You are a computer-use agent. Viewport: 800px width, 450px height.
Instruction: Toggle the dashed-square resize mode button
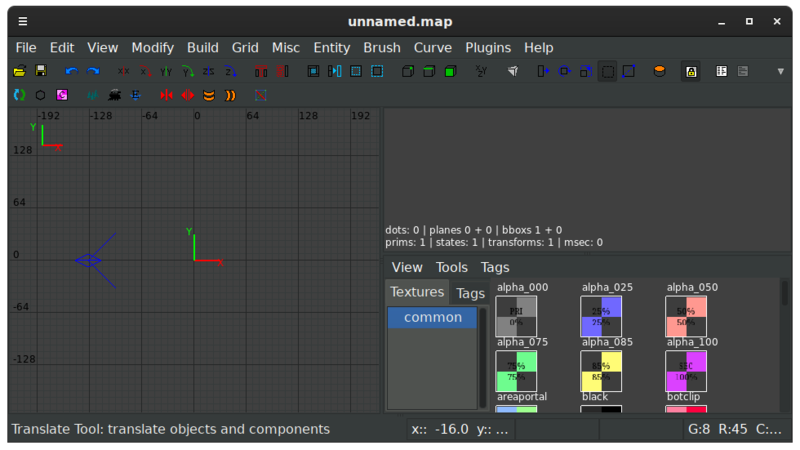(607, 71)
